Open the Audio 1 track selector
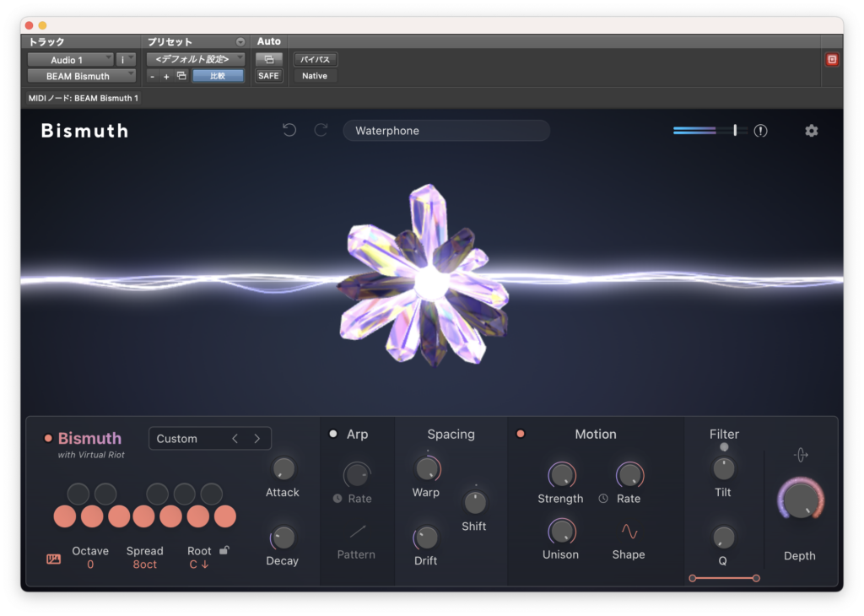Viewport: 864px width, 616px height. pyautogui.click(x=71, y=60)
